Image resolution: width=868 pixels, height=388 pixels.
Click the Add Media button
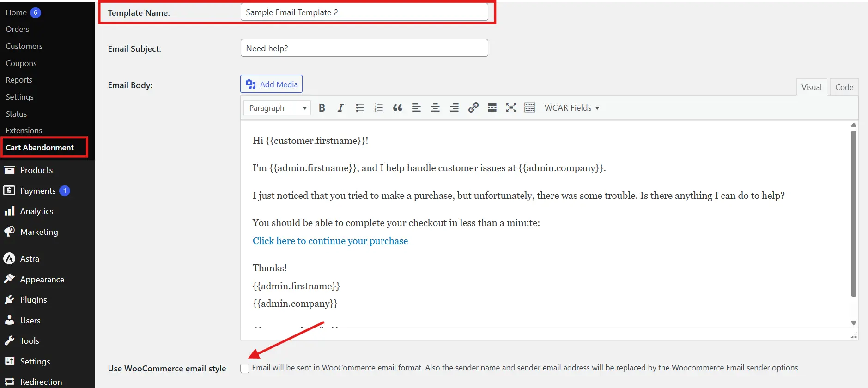pos(272,84)
